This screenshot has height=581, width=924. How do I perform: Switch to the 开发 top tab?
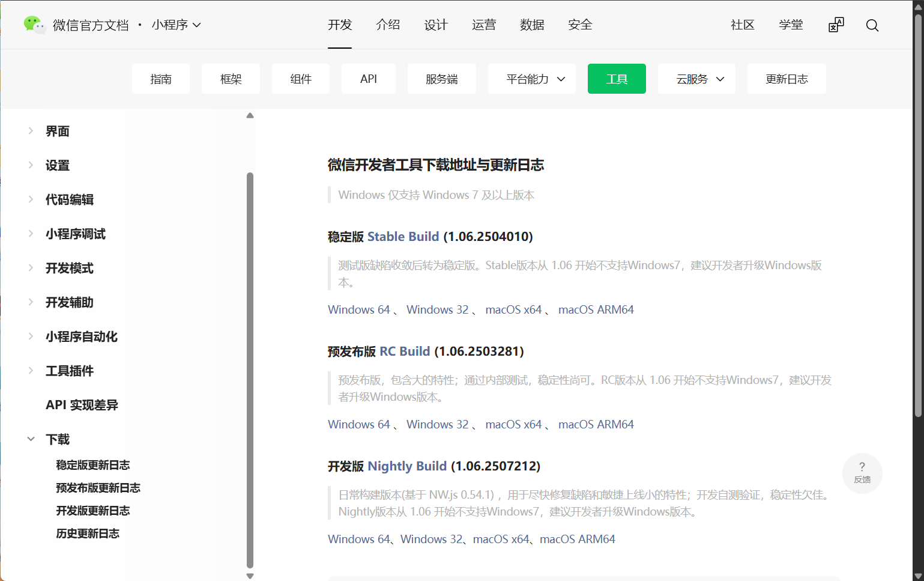(x=340, y=25)
